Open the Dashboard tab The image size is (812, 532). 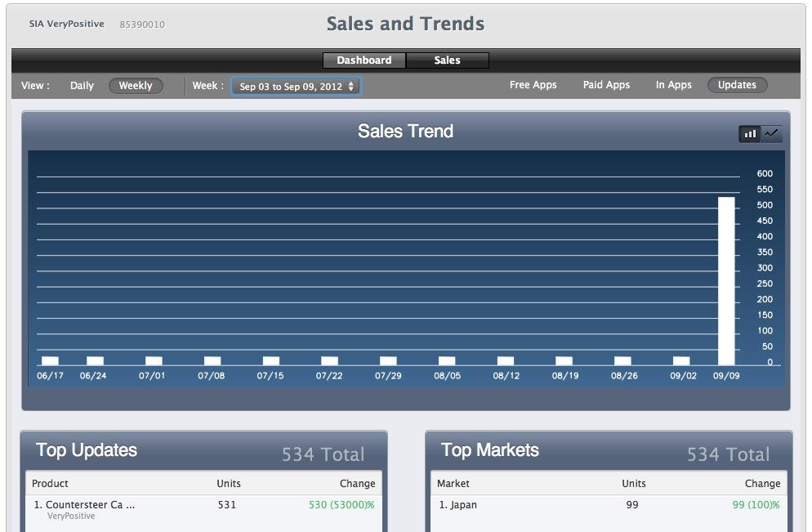pos(364,60)
